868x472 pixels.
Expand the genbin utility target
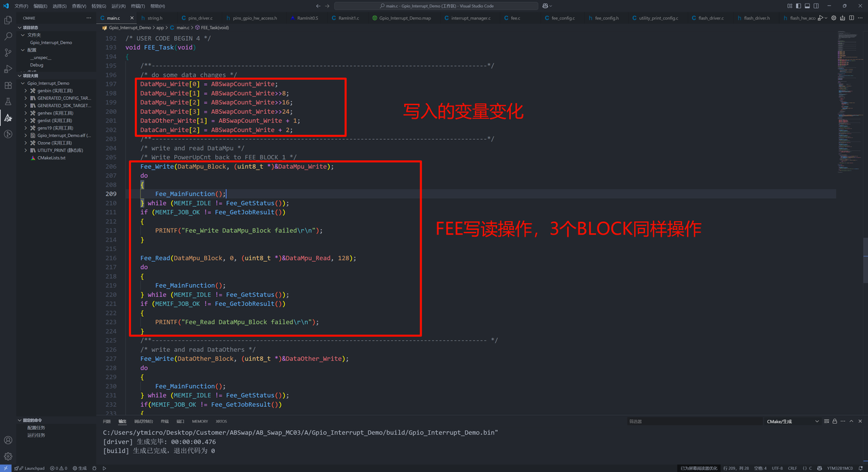[x=26, y=91]
